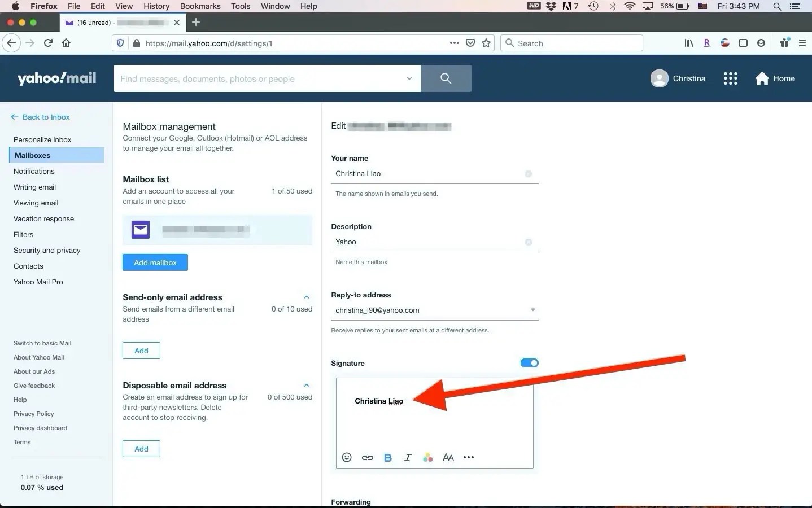This screenshot has height=508, width=812.
Task: Open signature text color picker
Action: 428,457
